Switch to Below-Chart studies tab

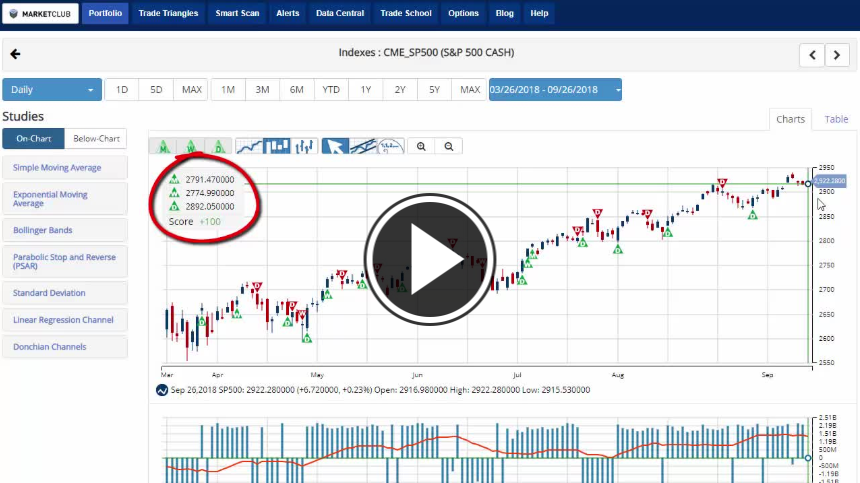pos(96,139)
